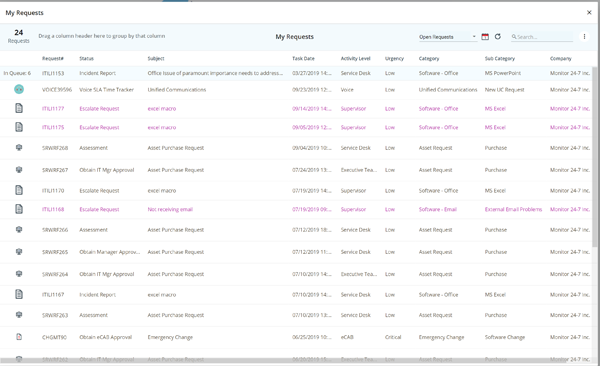Click the Voice SLA Time Tracker status
Screen dimensions: 600x366
[106, 90]
